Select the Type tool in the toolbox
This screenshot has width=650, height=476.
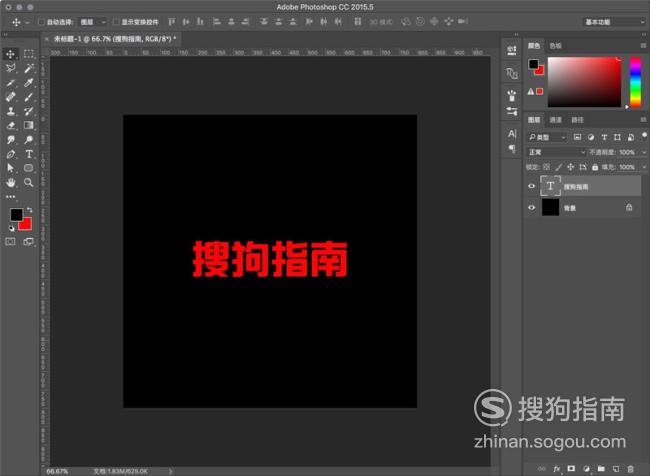(x=29, y=154)
